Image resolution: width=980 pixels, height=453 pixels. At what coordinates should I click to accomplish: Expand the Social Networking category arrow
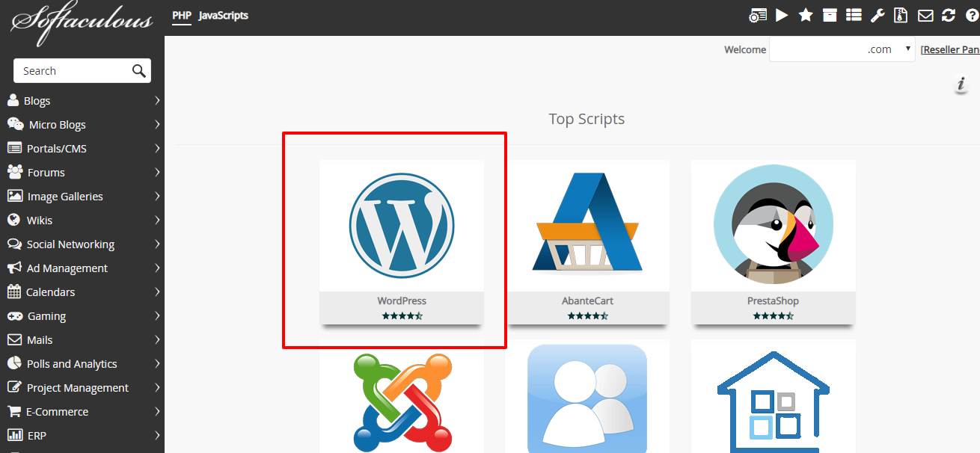(x=157, y=244)
